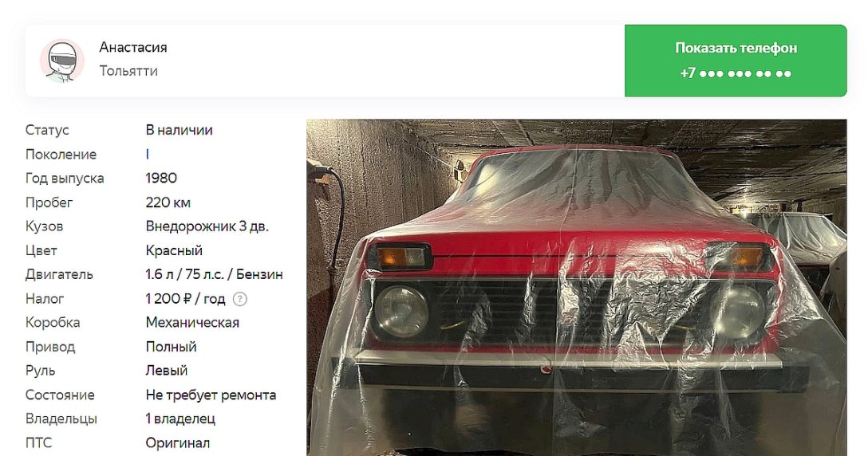This screenshot has width=868, height=456.
Task: Click the mileage value 220 км
Action: coord(168,202)
